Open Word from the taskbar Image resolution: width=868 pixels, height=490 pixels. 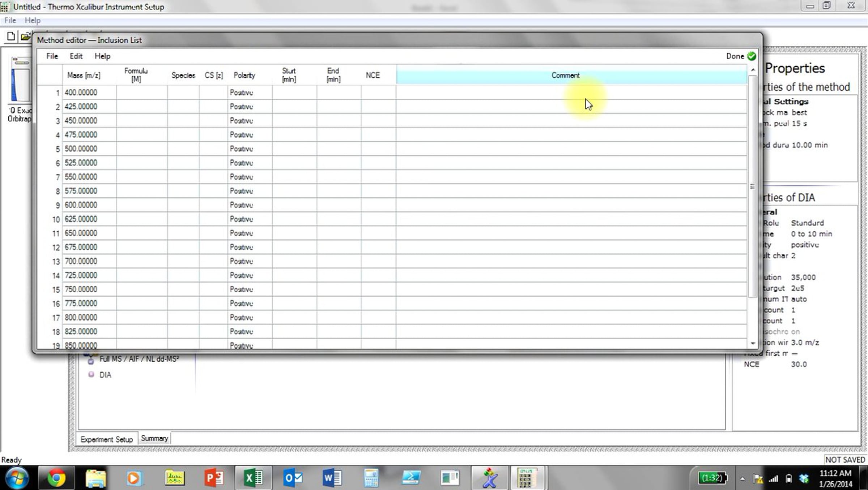click(x=332, y=478)
